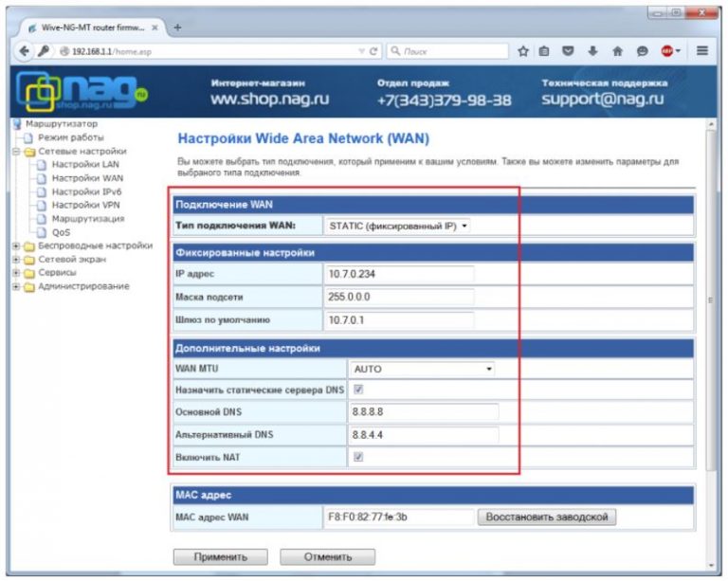728x581 pixels.
Task: Open the chat bubble toolbar icon
Action: click(642, 51)
